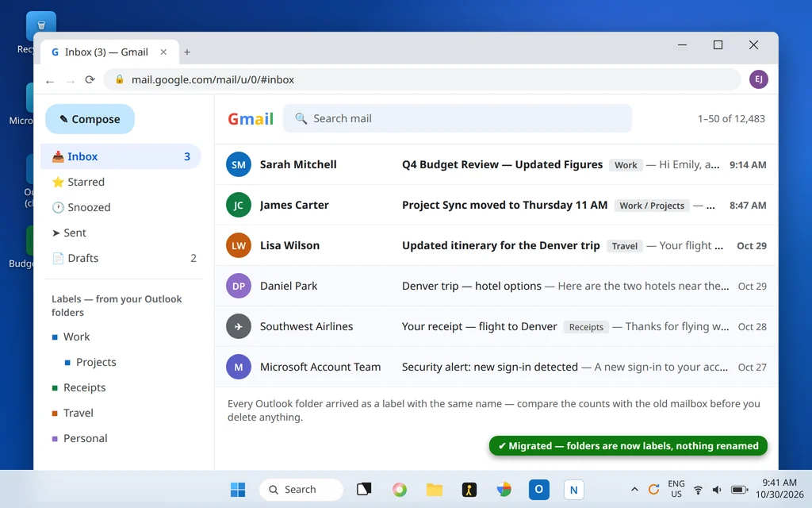Open Project Sync moved to Thursday email

coord(496,206)
